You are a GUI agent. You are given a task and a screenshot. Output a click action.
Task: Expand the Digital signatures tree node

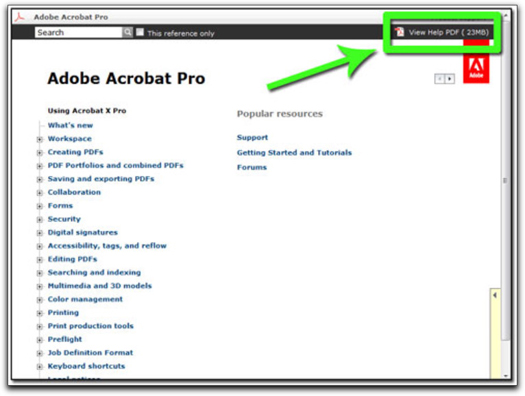[40, 233]
